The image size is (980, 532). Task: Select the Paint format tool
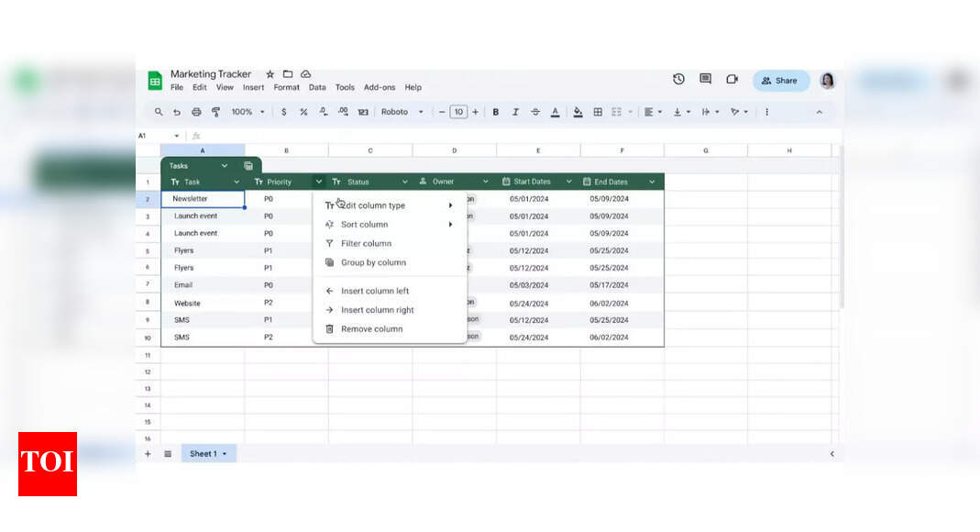pos(215,111)
